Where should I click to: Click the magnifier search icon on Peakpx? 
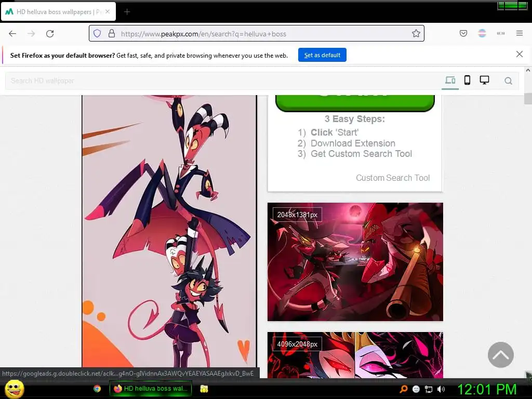point(508,81)
